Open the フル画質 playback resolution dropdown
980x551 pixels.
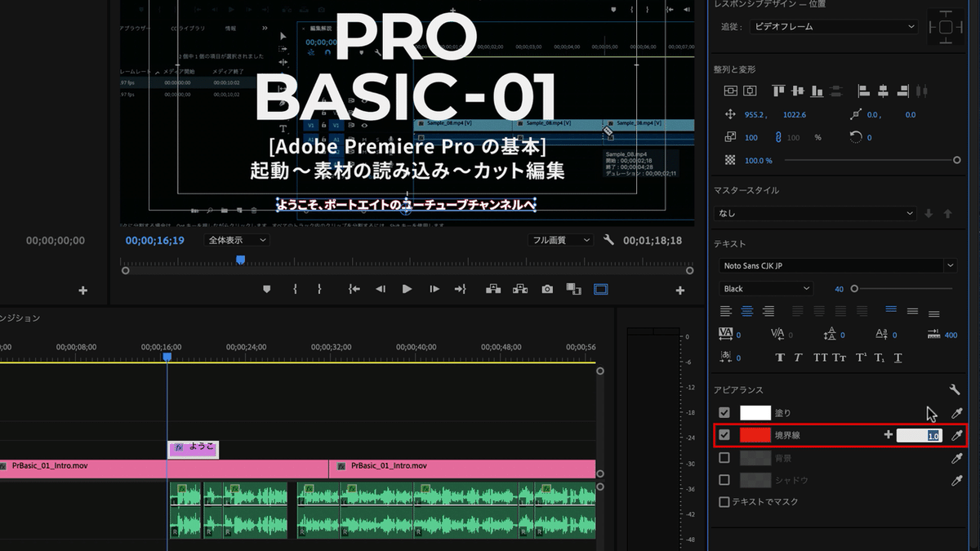[x=560, y=240]
